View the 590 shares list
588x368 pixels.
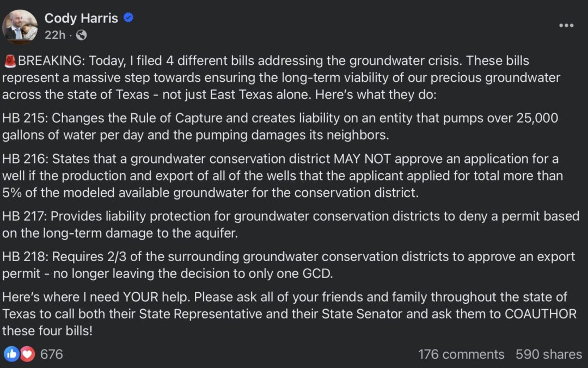pos(549,354)
